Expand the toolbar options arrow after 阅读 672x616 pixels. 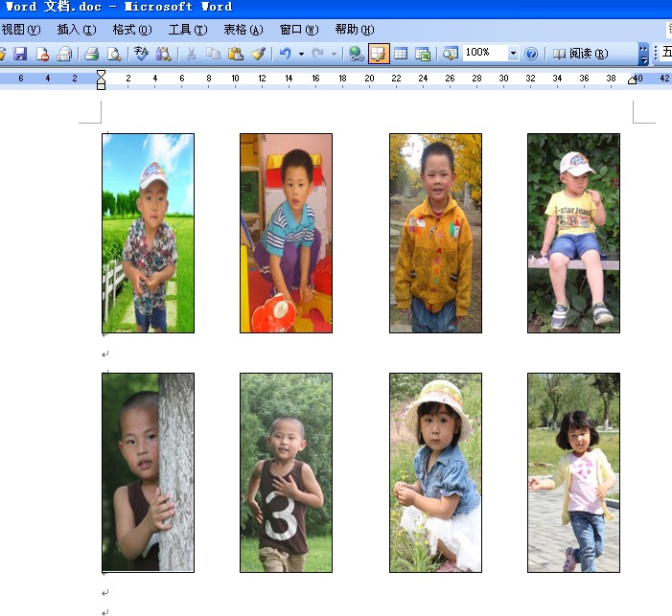pyautogui.click(x=643, y=54)
